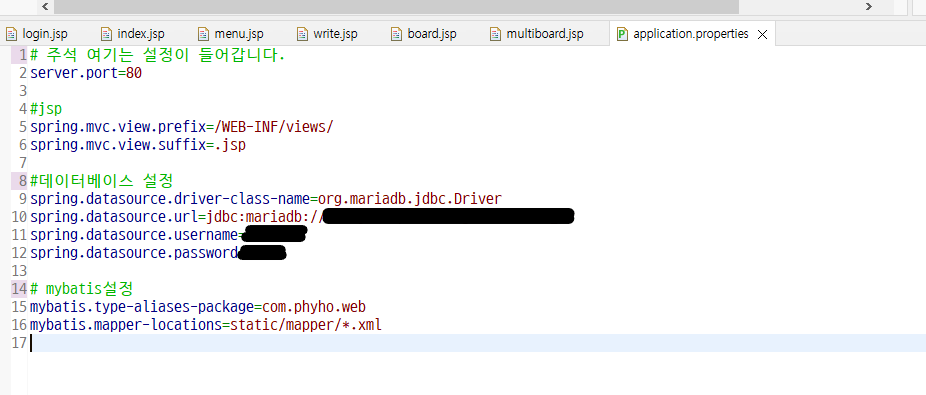Click mybatis.type-aliases-package line

(198, 306)
